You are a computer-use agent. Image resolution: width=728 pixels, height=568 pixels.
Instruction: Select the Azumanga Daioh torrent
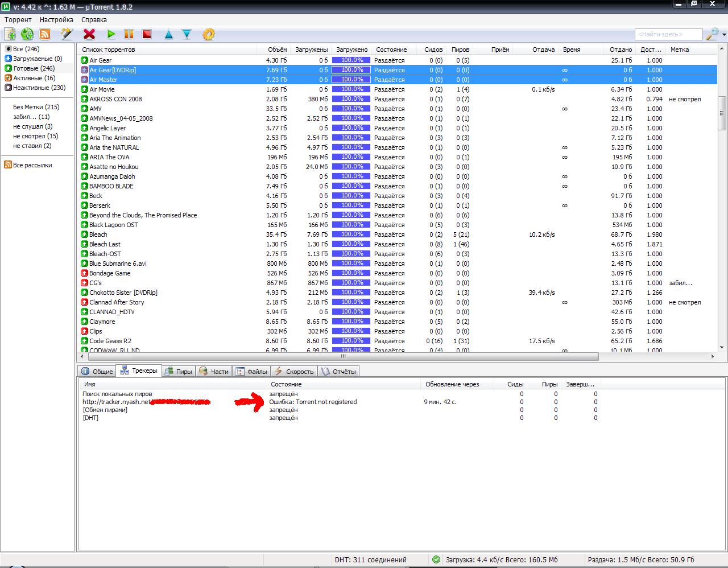coord(397,176)
